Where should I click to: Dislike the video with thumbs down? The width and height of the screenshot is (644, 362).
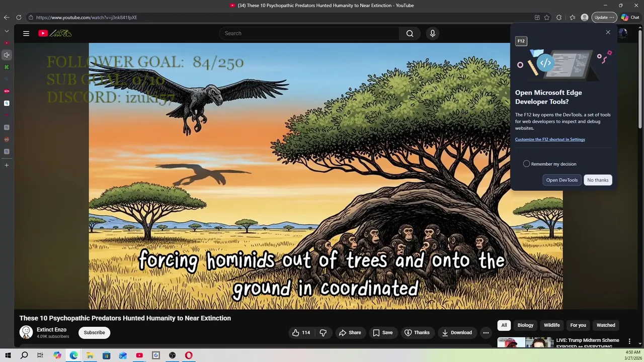(x=323, y=333)
